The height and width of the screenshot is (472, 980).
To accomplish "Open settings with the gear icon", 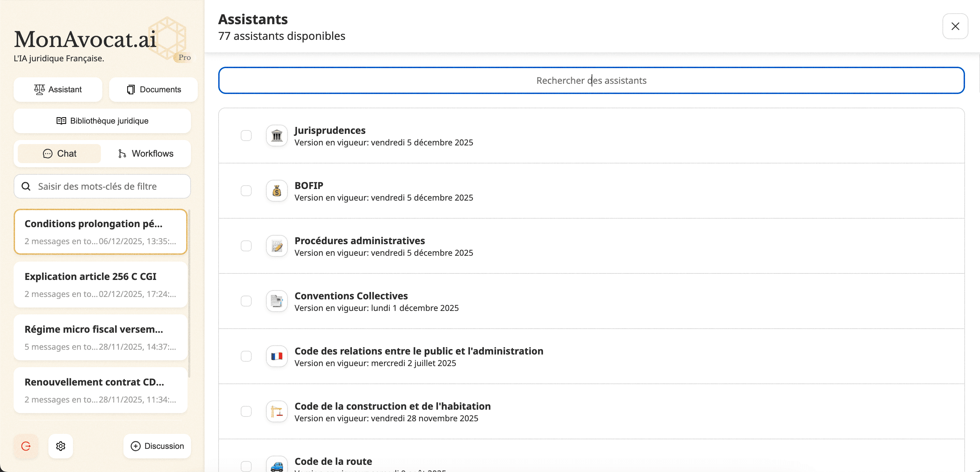I will coord(60,446).
